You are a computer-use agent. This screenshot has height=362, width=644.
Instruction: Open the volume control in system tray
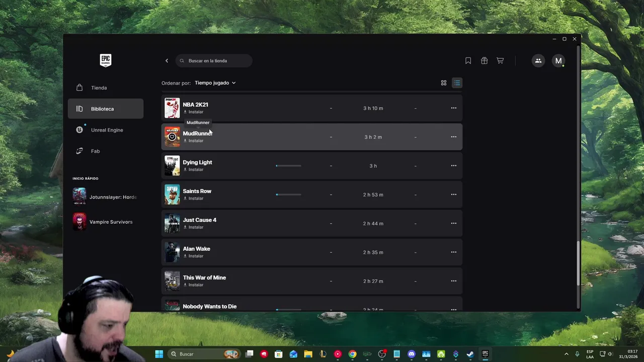coord(610,354)
